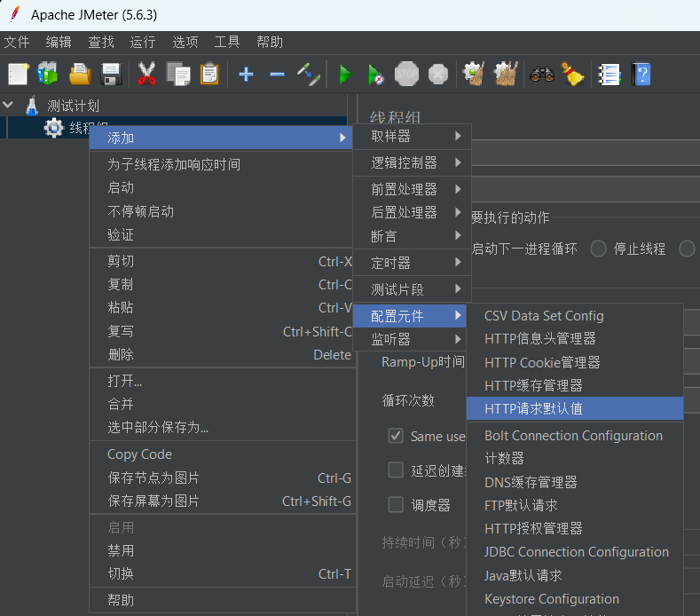Toggle the Same user checkbox
This screenshot has width=700, height=616.
click(396, 436)
